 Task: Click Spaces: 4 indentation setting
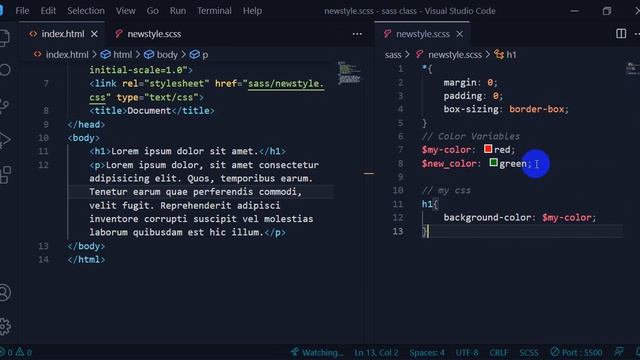[x=427, y=352]
